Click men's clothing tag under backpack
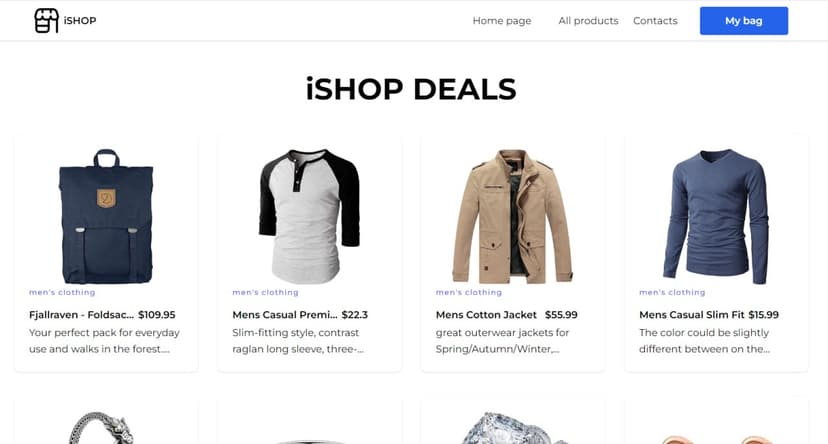Viewport: 828px width, 444px height. [62, 293]
